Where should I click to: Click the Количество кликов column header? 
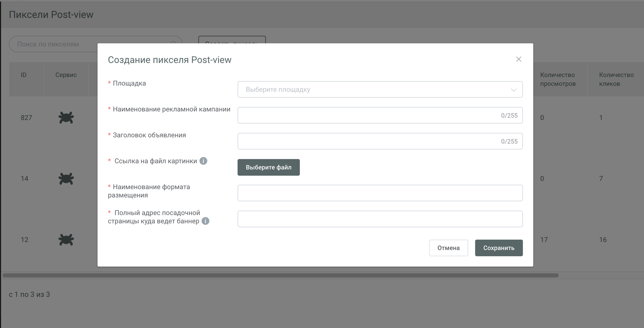click(616, 79)
